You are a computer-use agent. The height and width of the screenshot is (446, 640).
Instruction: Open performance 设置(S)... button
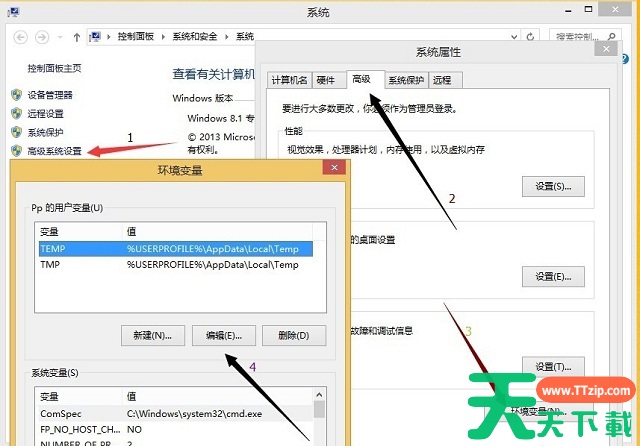553,186
